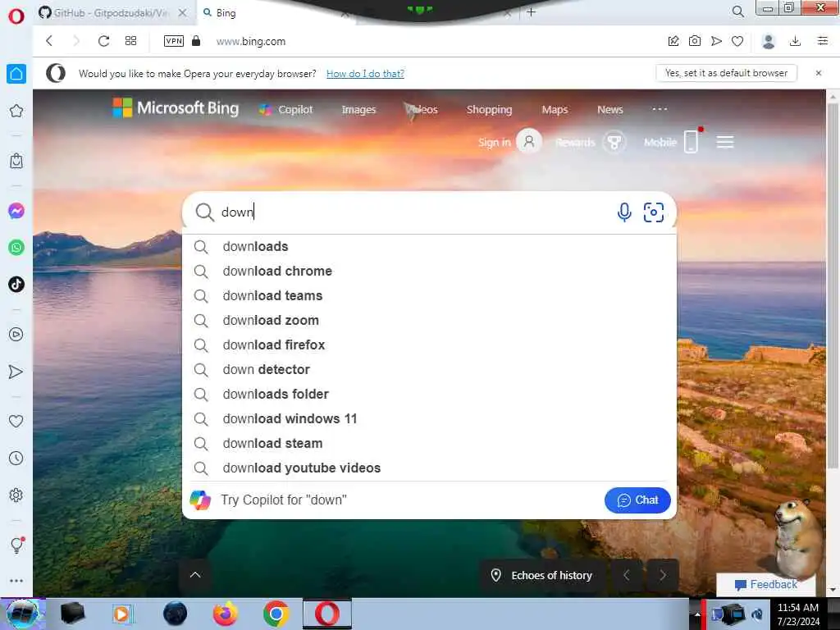This screenshot has height=630, width=840.
Task: Open News in Bing navigation
Action: click(610, 110)
